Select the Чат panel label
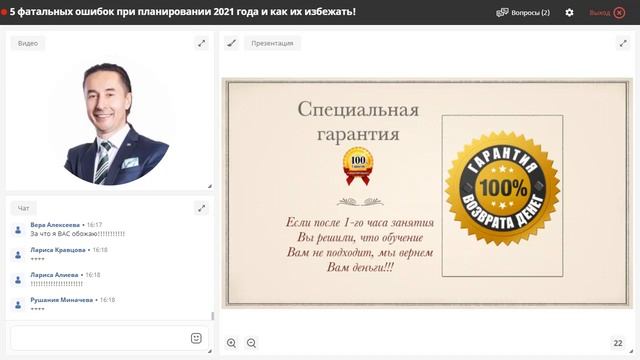Viewport: 640px width, 360px height. 23,208
